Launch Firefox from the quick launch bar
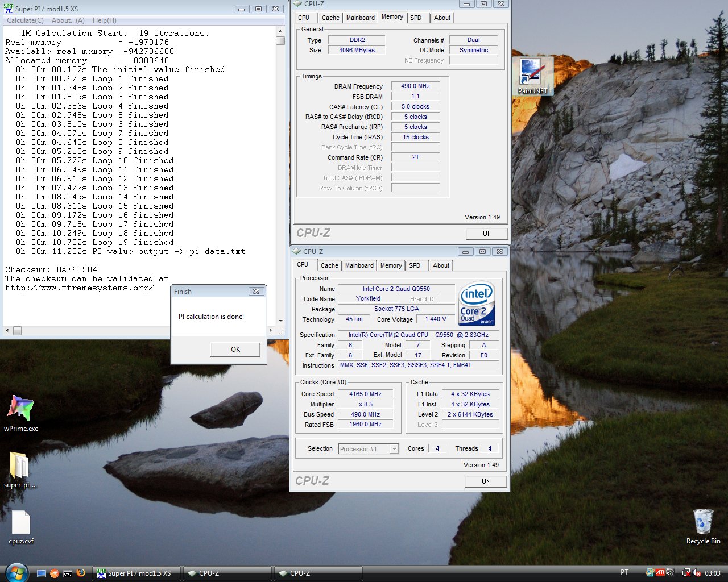This screenshot has height=582, width=728. pyautogui.click(x=81, y=573)
